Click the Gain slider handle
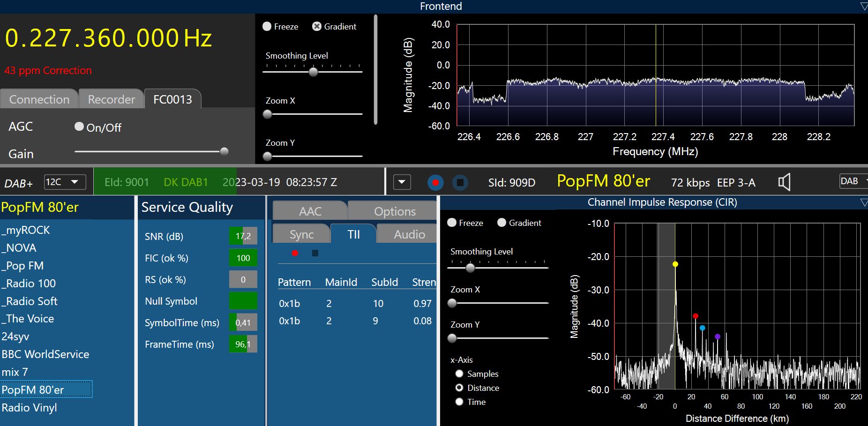Screen dimensions: 868x426 coord(224,151)
